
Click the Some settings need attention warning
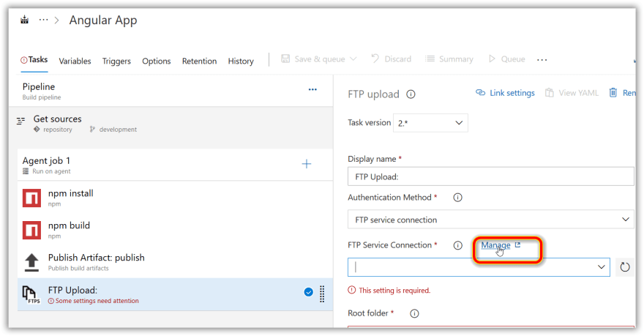(93, 301)
